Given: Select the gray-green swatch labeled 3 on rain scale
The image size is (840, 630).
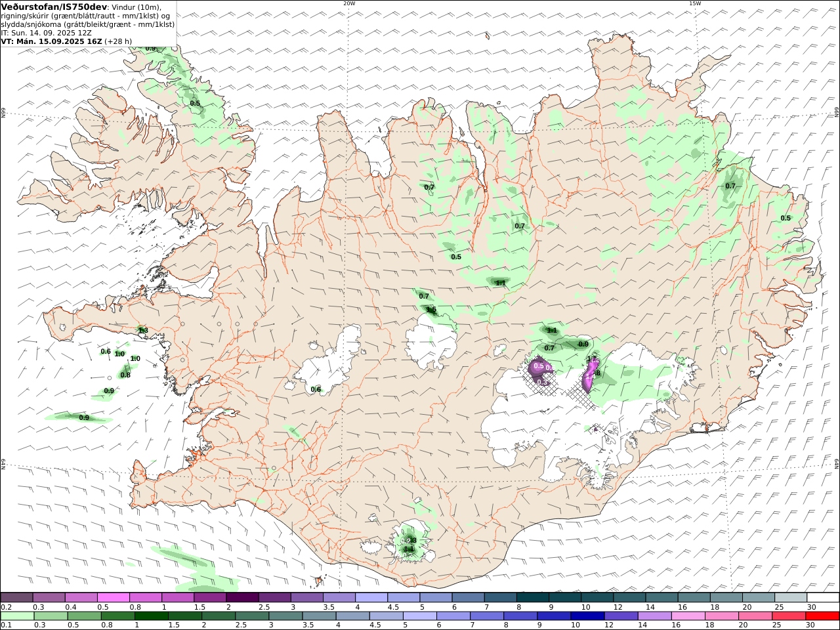Looking at the screenshot, I should (x=286, y=616).
